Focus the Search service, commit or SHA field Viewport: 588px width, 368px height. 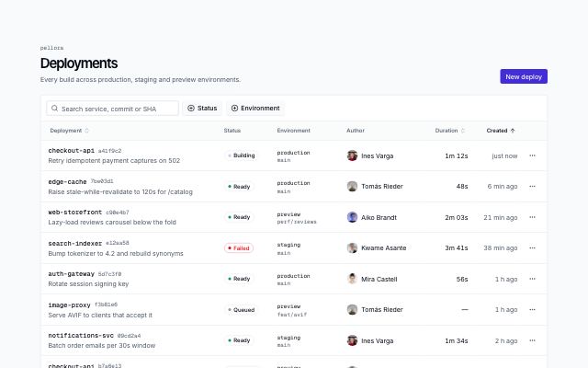coord(112,109)
